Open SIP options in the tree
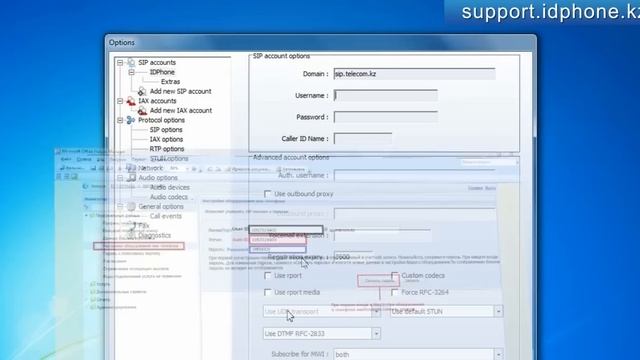This screenshot has height=360, width=640. pos(166,130)
